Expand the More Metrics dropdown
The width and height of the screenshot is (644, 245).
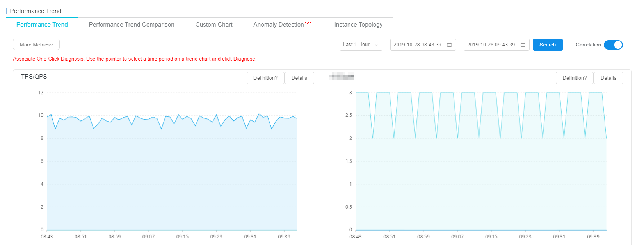click(36, 45)
